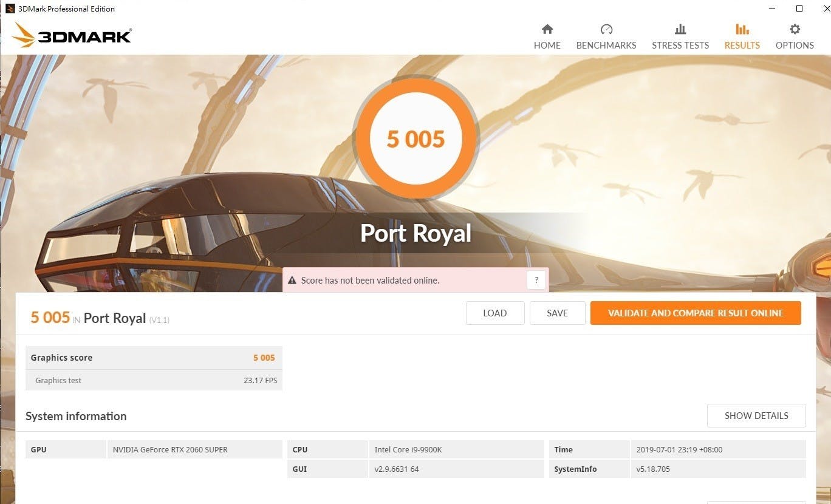Click the Graphics test FPS row
Screen dimensions: 831x504
tap(154, 381)
